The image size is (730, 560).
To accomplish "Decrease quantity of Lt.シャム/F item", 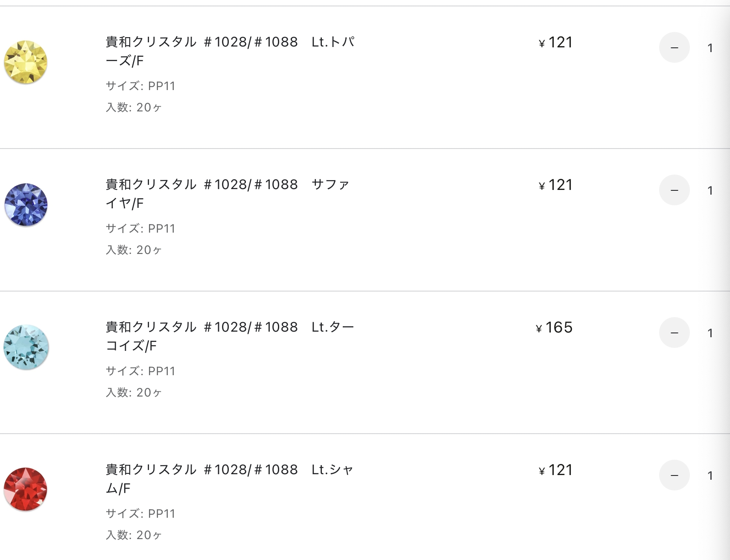I will click(675, 475).
